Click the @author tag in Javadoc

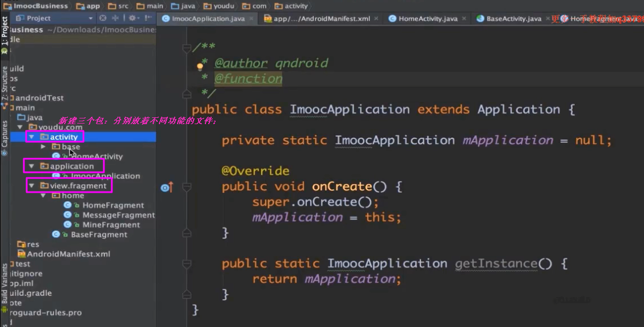(241, 63)
